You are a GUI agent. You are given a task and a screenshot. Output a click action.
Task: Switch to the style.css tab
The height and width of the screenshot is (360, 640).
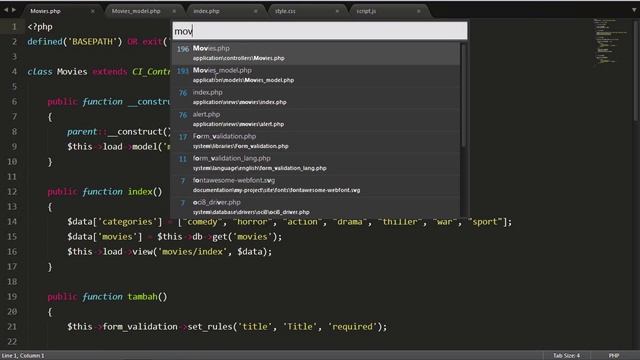point(285,11)
